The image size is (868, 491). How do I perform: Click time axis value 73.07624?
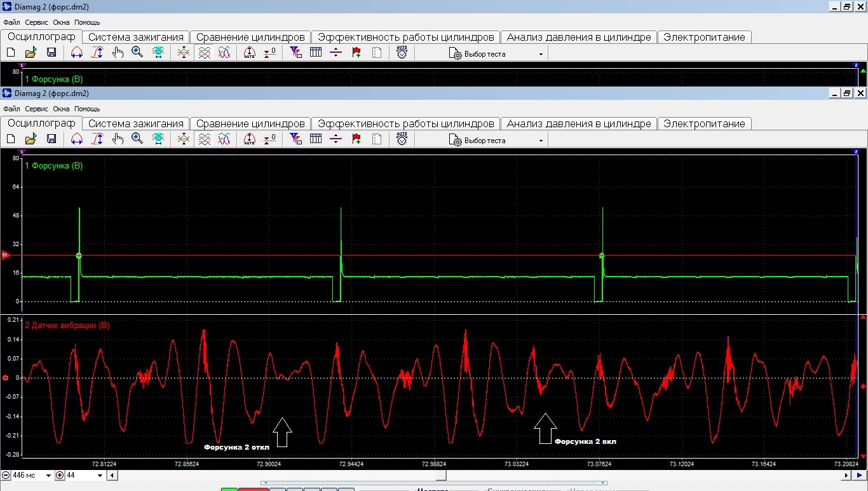(x=599, y=464)
